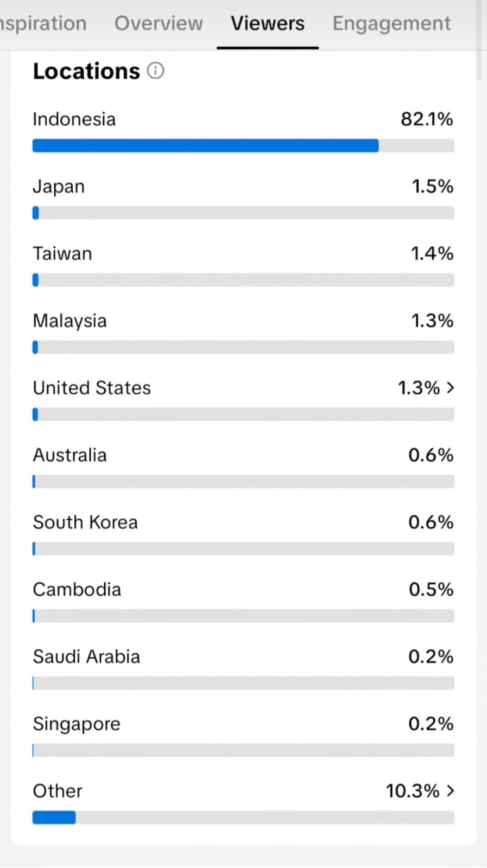
Task: Select the Viewers tab
Action: (x=268, y=24)
